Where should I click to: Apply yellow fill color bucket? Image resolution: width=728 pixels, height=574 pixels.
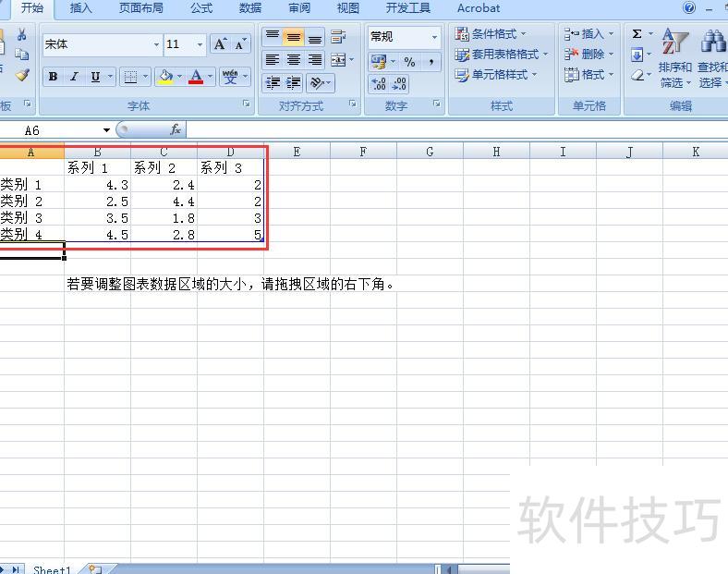[x=165, y=77]
